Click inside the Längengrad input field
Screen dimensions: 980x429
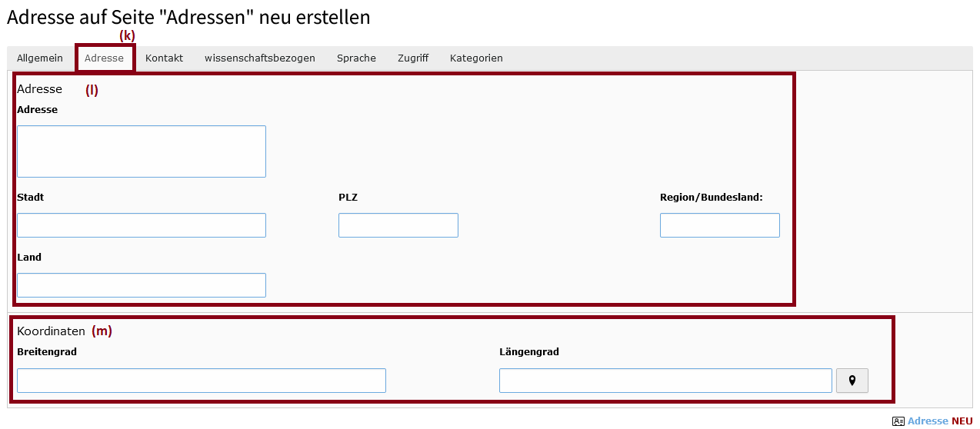(665, 381)
